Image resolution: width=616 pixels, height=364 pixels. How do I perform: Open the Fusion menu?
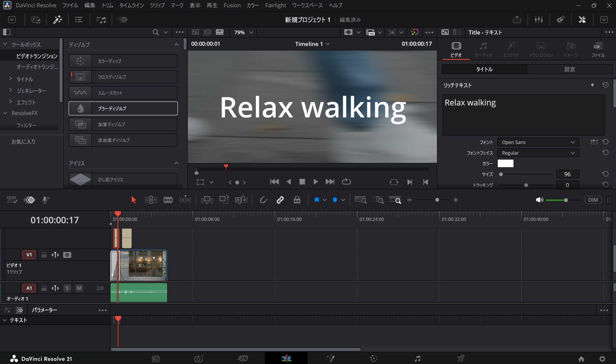[232, 5]
